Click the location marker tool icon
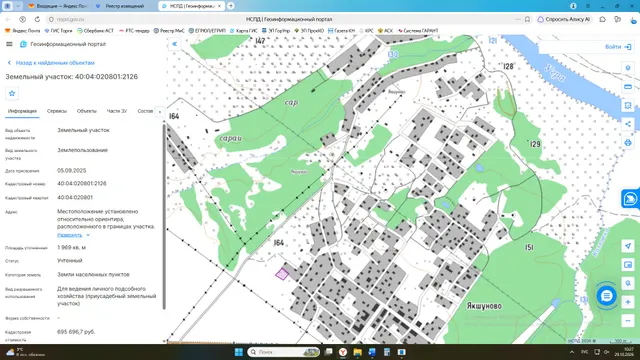The image size is (640, 360). pyautogui.click(x=628, y=68)
